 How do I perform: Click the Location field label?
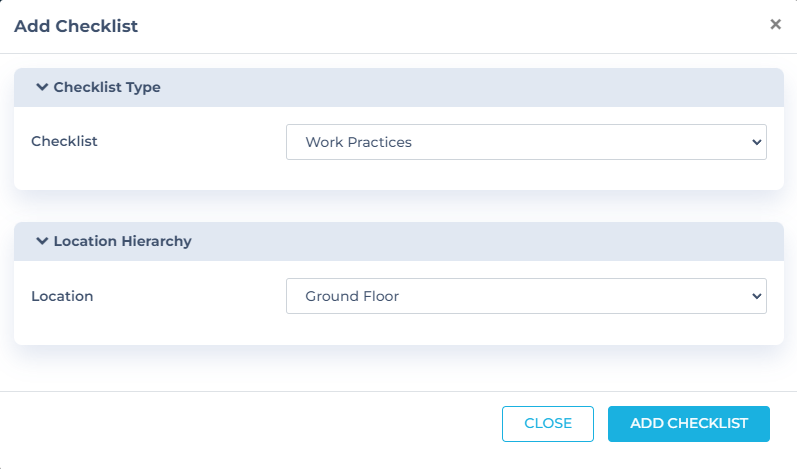pos(62,296)
